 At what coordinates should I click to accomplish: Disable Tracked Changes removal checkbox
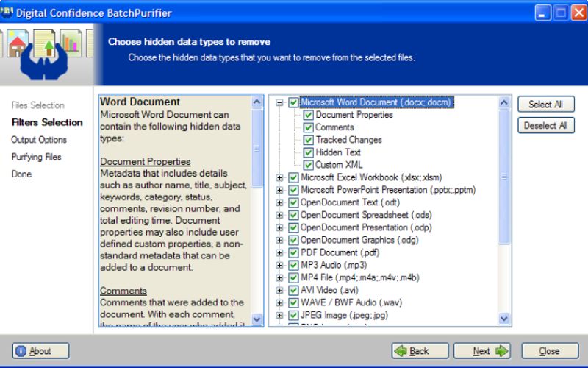(308, 140)
